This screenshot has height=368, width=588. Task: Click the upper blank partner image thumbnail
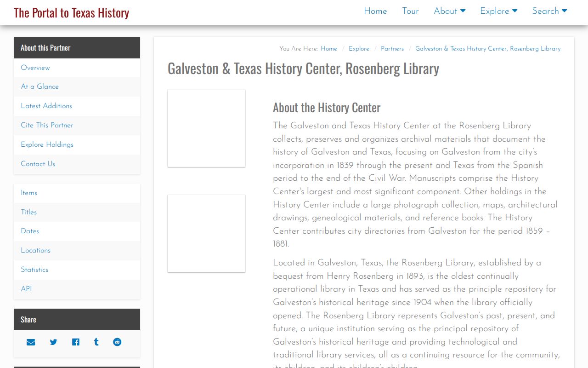206,128
